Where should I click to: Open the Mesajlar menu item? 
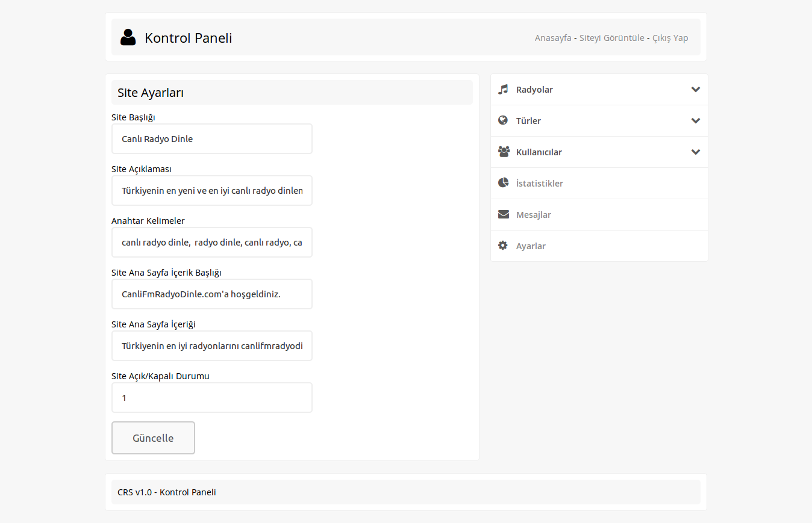(x=533, y=215)
